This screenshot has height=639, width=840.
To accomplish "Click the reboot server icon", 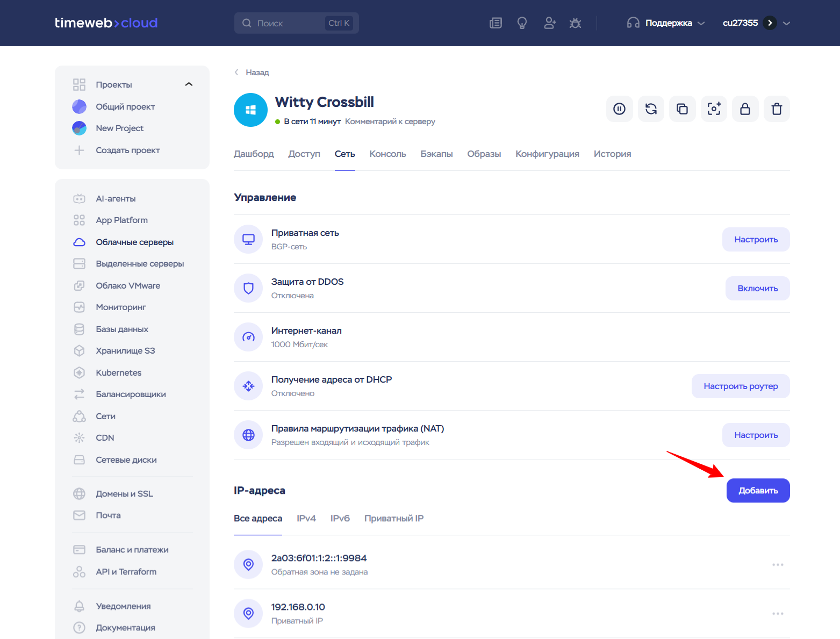I will 651,109.
